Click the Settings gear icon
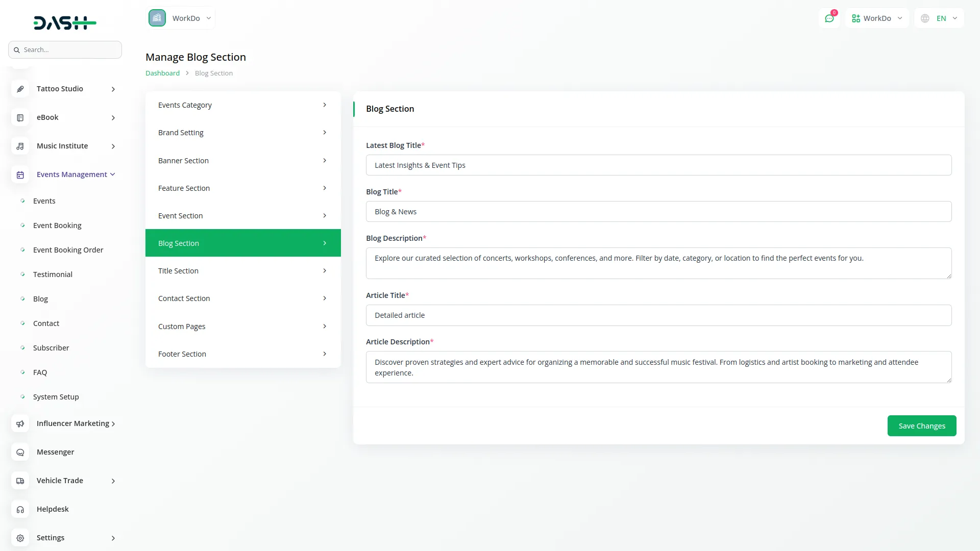The height and width of the screenshot is (551, 980). (20, 538)
